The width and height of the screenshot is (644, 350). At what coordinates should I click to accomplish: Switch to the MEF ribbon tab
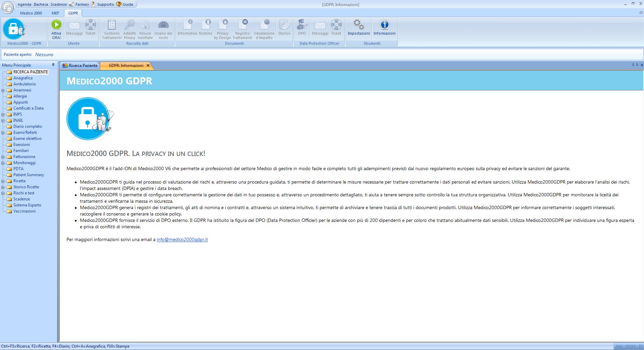(x=55, y=13)
